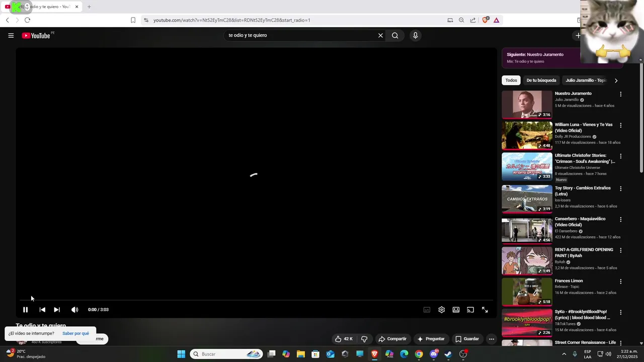This screenshot has height=362, width=644.
Task: Select the 'Todos' filter chip
Action: pos(511,80)
